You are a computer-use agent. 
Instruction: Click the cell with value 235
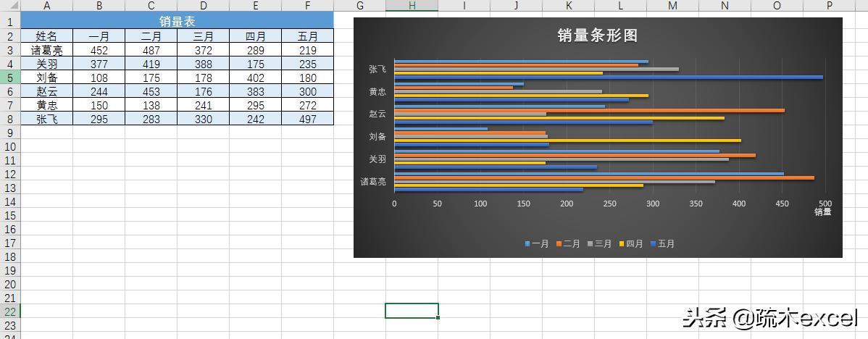(308, 64)
